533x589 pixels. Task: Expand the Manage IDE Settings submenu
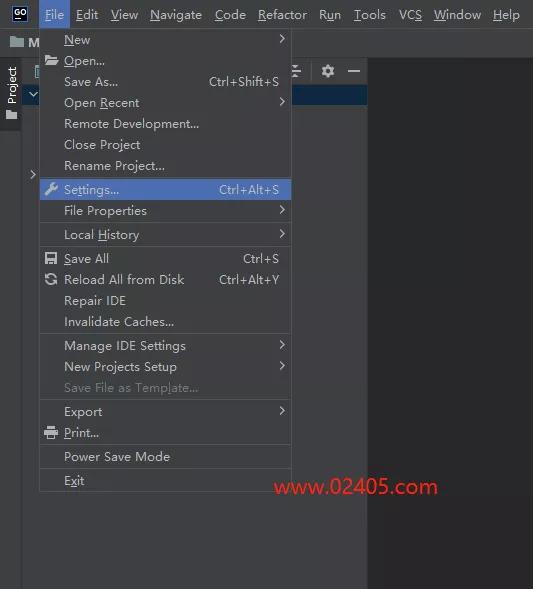[165, 346]
